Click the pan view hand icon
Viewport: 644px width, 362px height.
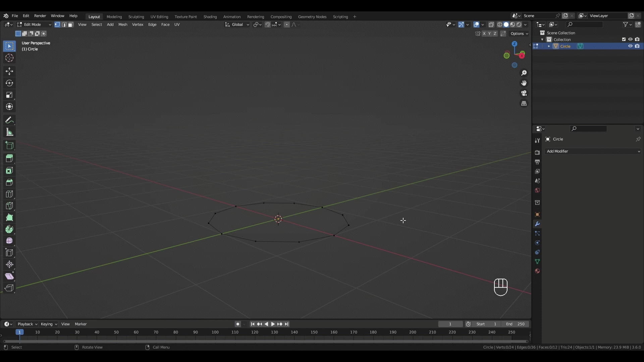tap(524, 83)
